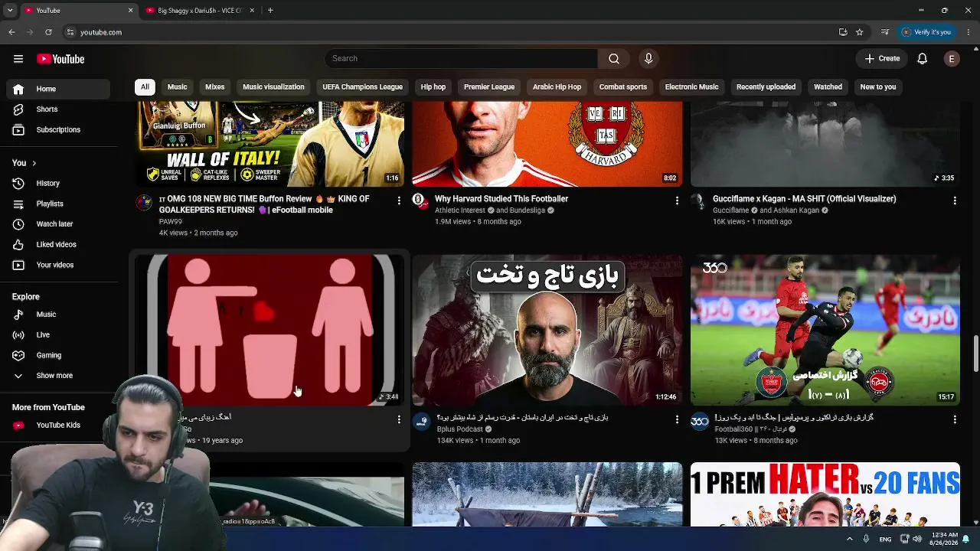Open the browser media control icon
This screenshot has width=980, height=551.
(x=885, y=32)
